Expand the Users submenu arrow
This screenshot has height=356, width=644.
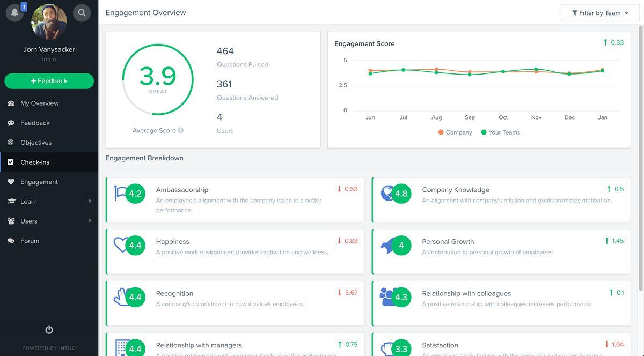[90, 220]
